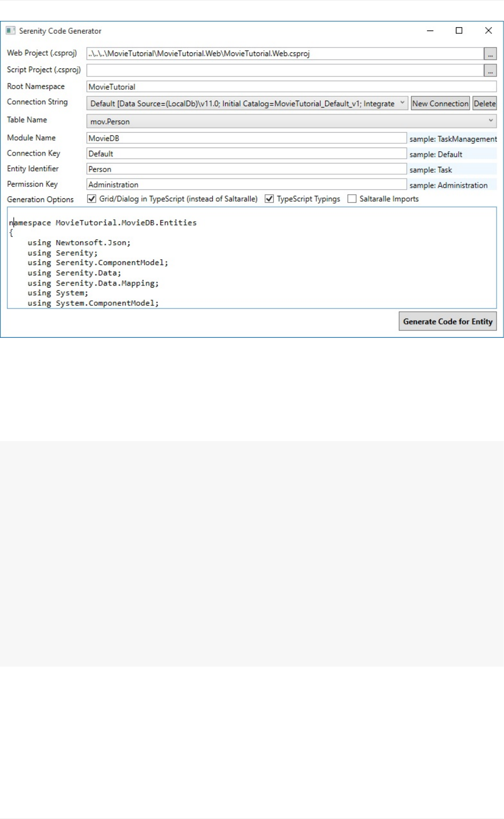The image size is (504, 819).
Task: Focus the Web Project path field
Action: (x=285, y=53)
